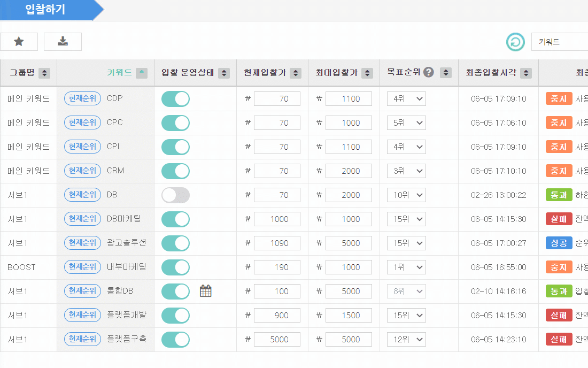Toggle off bidding for CDP keyword

coord(175,99)
